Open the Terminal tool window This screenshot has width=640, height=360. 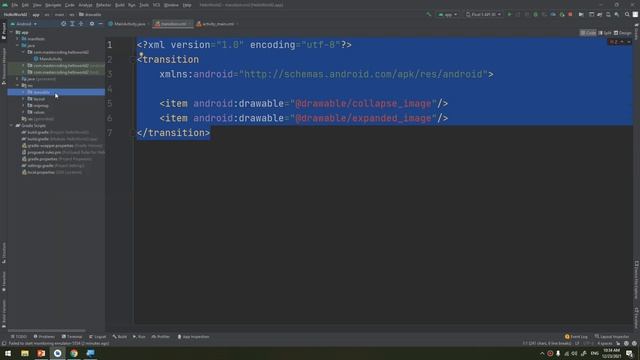72,337
